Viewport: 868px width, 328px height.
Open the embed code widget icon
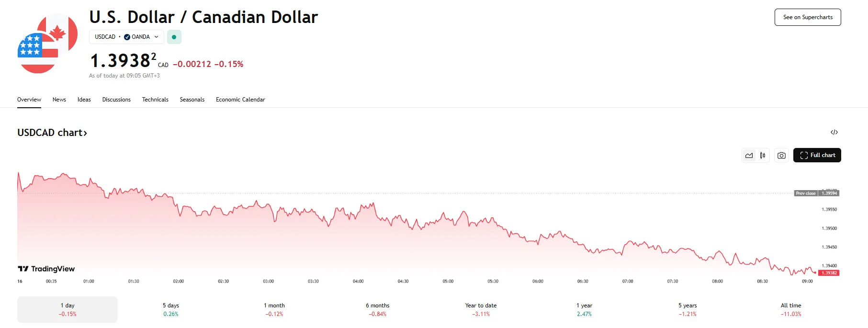tap(834, 132)
